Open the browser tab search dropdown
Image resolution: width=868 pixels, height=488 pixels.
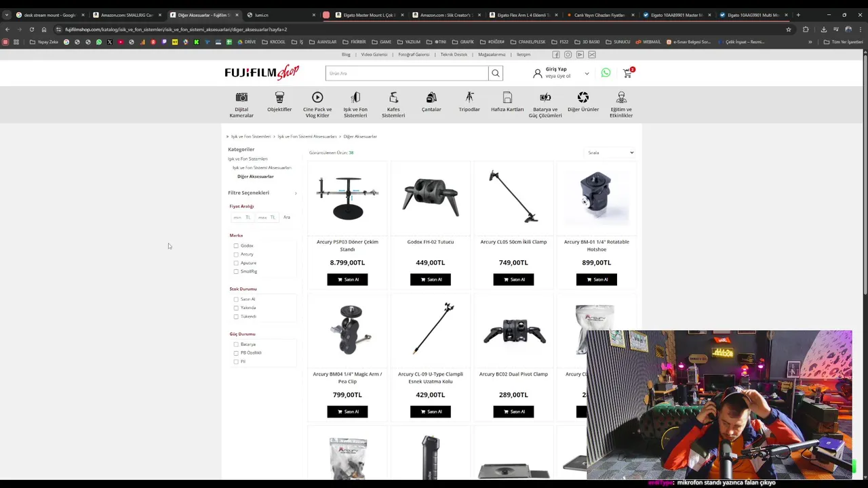point(7,15)
